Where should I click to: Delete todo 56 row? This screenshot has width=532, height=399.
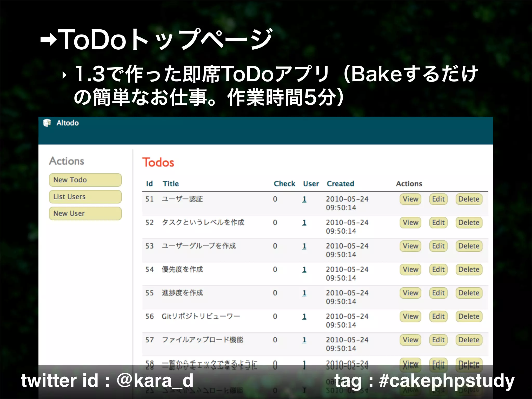469,316
